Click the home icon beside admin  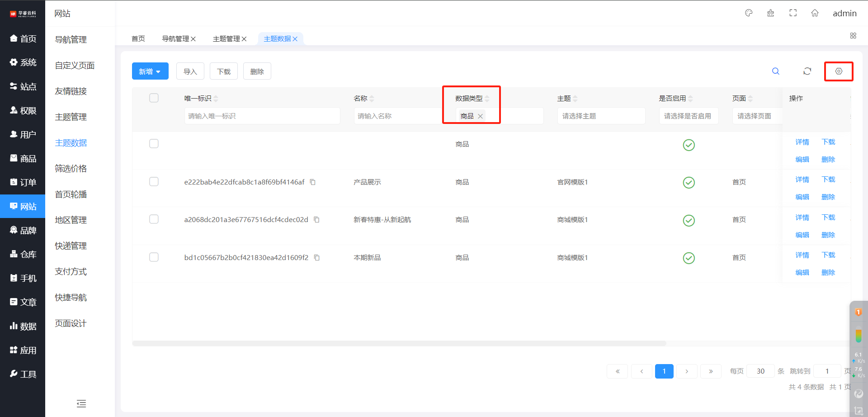pyautogui.click(x=815, y=13)
